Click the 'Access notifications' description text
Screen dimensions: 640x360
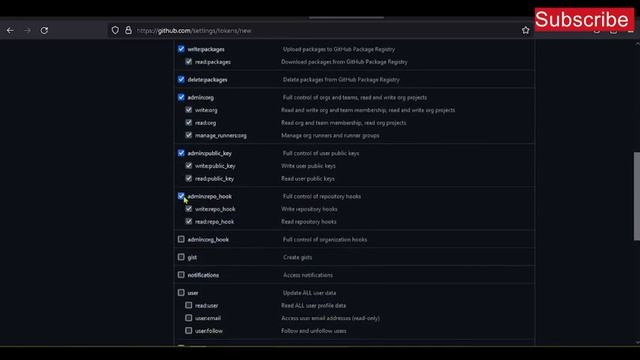[308, 275]
